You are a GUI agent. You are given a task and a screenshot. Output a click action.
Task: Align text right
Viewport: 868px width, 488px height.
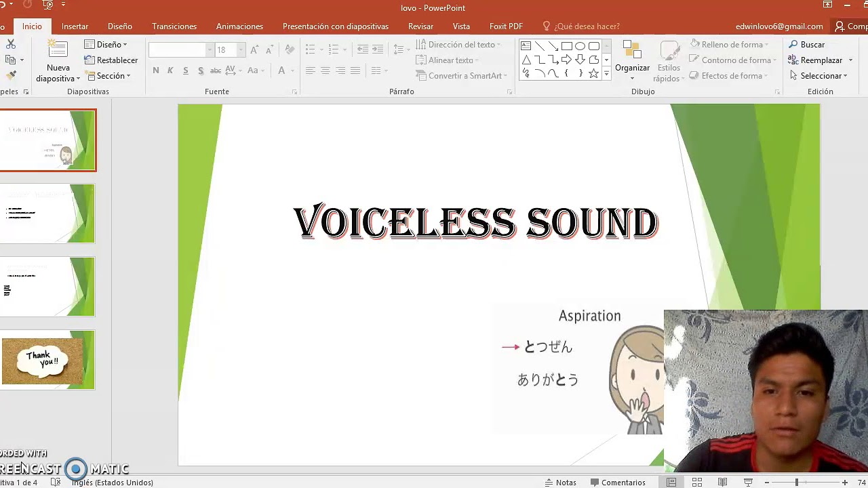(340, 70)
